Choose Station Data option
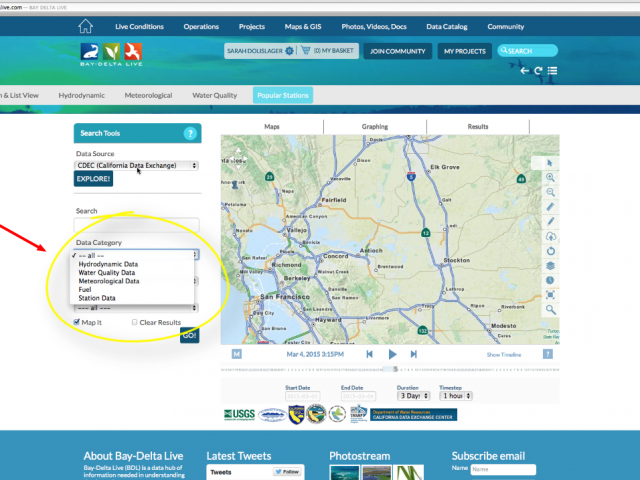 97,298
